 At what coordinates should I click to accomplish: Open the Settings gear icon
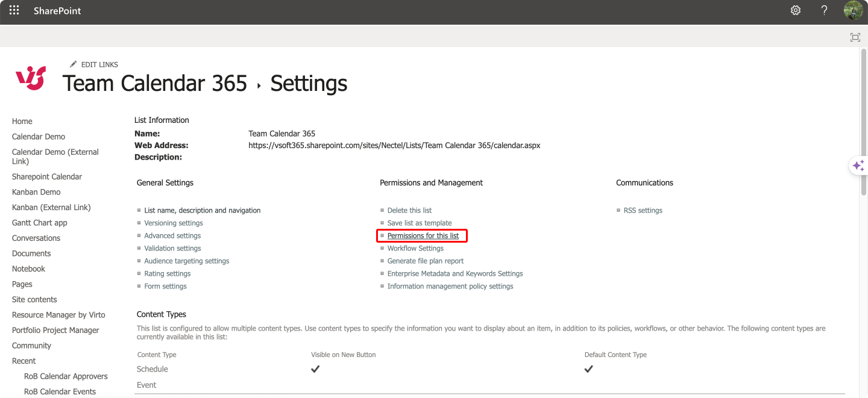coord(796,10)
